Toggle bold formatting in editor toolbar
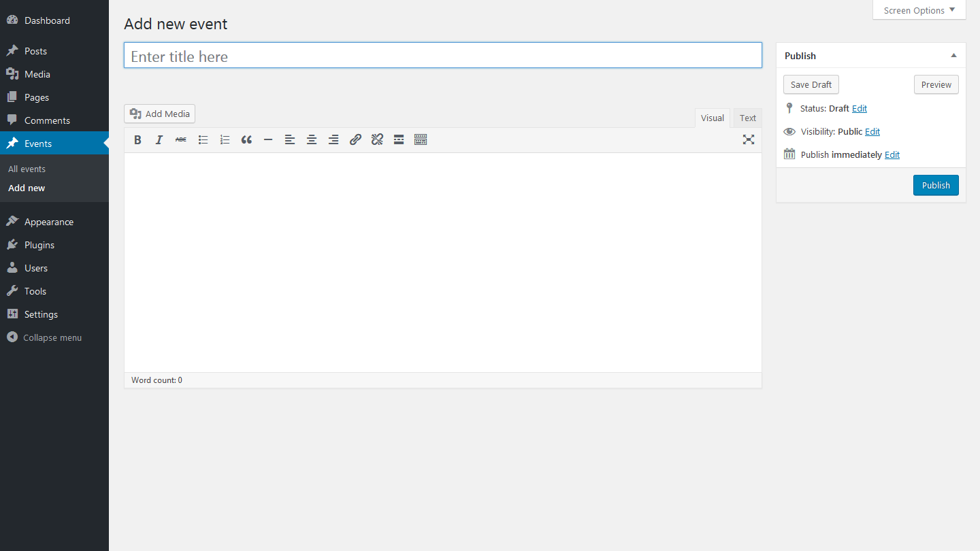Image resolution: width=980 pixels, height=551 pixels. pyautogui.click(x=137, y=139)
